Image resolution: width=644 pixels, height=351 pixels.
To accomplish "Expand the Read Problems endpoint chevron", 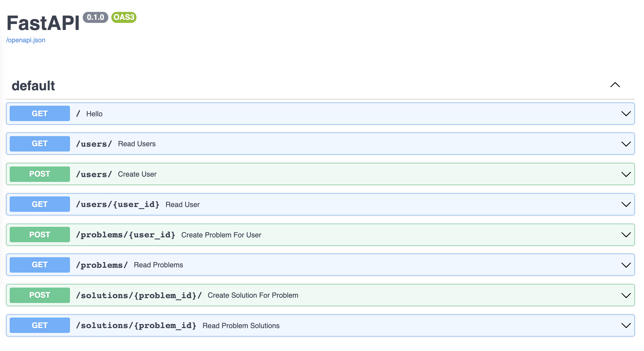I will 626,265.
